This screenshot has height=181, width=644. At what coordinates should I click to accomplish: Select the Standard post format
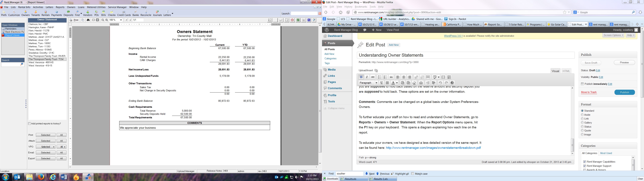[x=582, y=111]
